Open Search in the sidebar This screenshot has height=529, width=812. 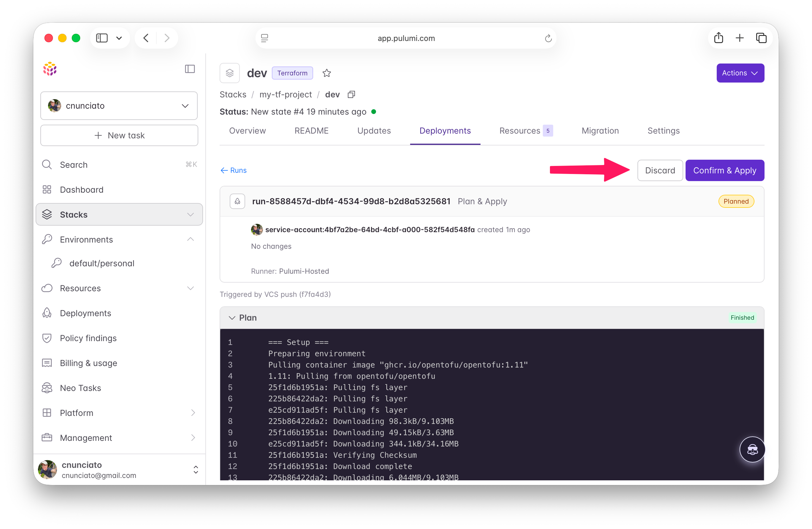click(x=119, y=165)
